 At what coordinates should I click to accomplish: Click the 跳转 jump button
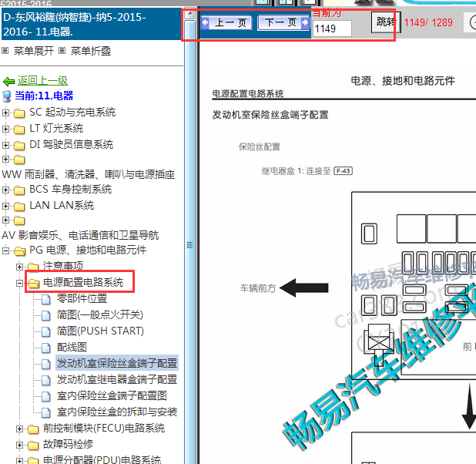[386, 22]
